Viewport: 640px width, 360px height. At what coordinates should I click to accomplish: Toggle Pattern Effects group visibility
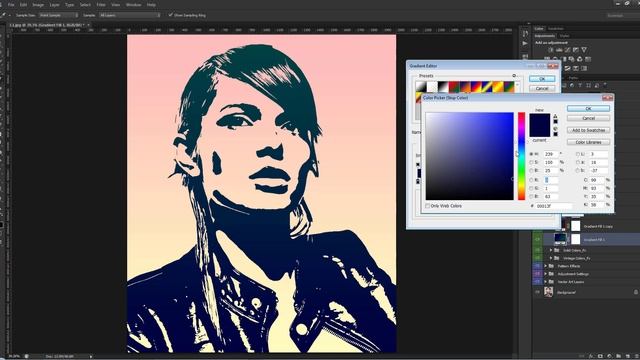click(537, 266)
